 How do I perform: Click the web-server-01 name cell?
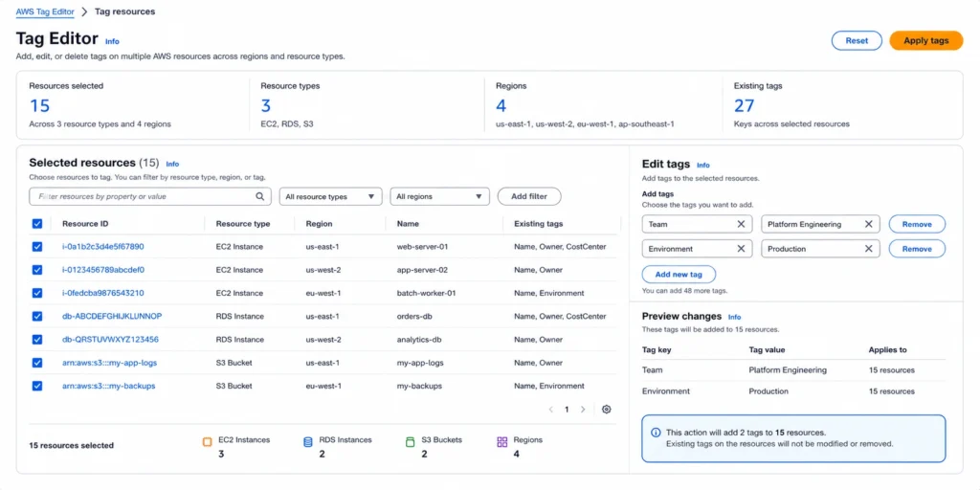coord(422,247)
